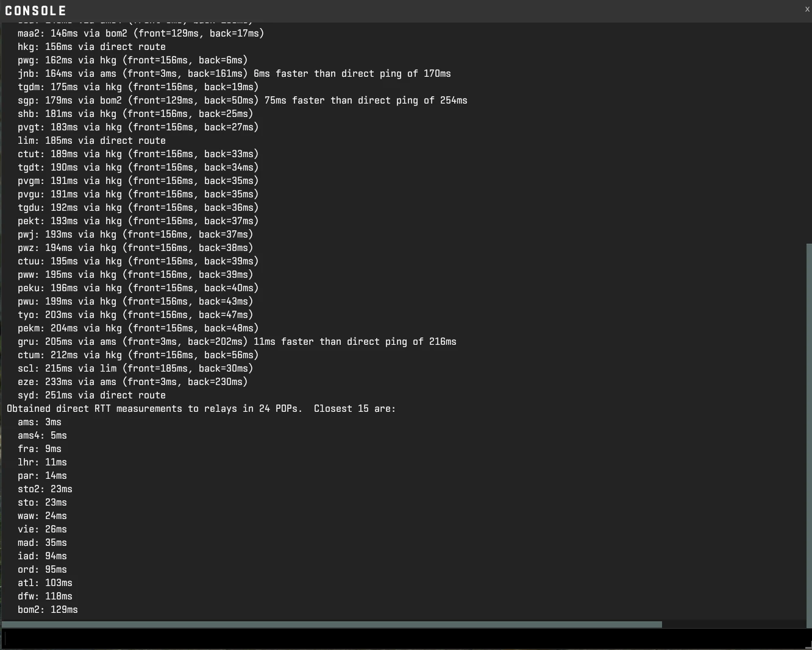The width and height of the screenshot is (812, 650).
Task: Click the tyo latency entry via hkg
Action: pyautogui.click(x=134, y=314)
